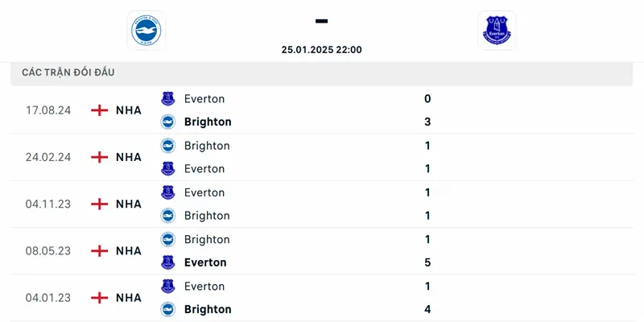
Task: Click the large Everton crest in header
Action: [496, 31]
